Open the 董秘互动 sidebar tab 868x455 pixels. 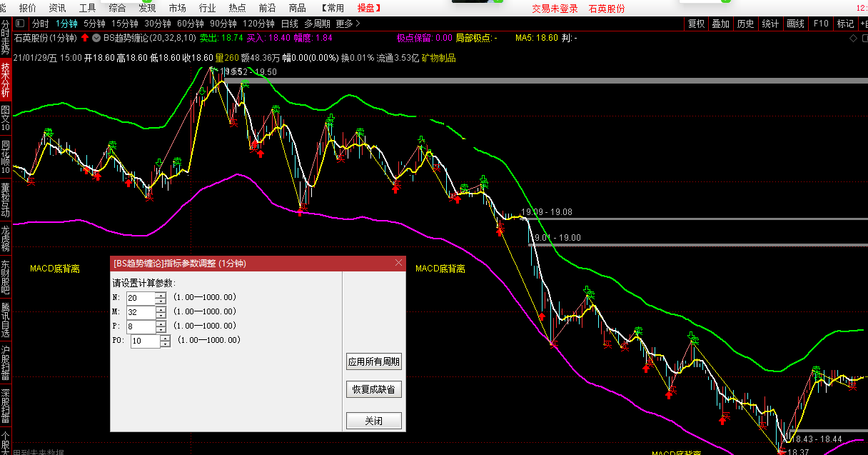point(6,200)
